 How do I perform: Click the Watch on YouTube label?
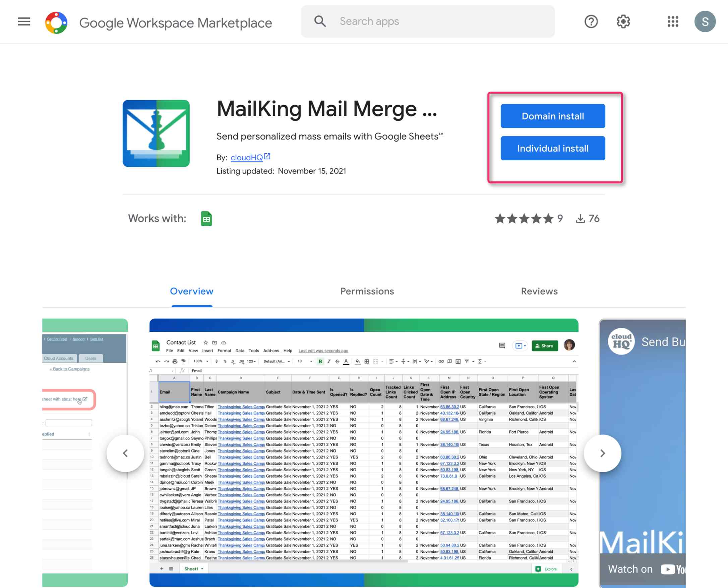pyautogui.click(x=646, y=569)
